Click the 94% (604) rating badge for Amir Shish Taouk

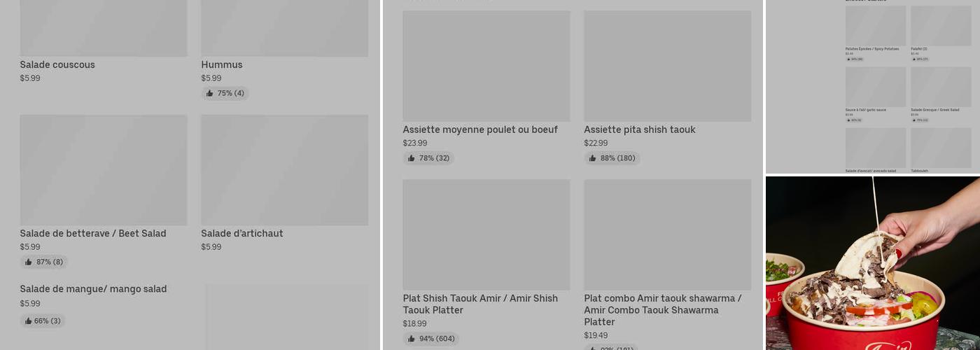point(430,339)
